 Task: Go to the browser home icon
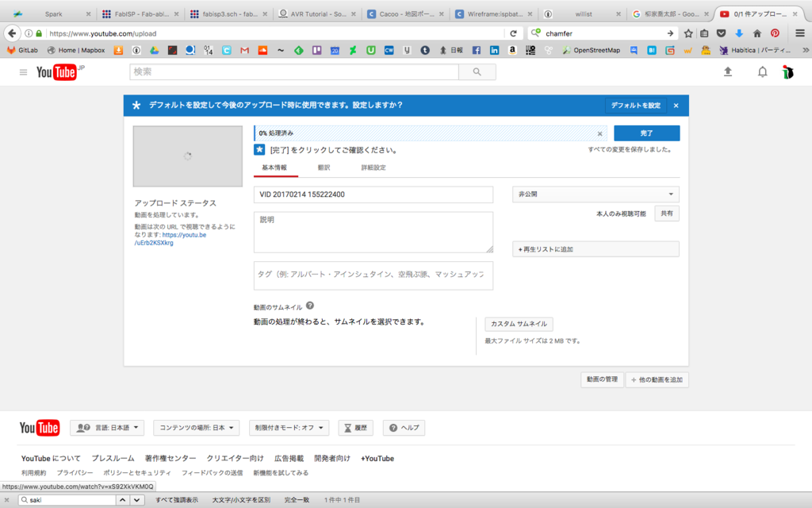pyautogui.click(x=757, y=33)
